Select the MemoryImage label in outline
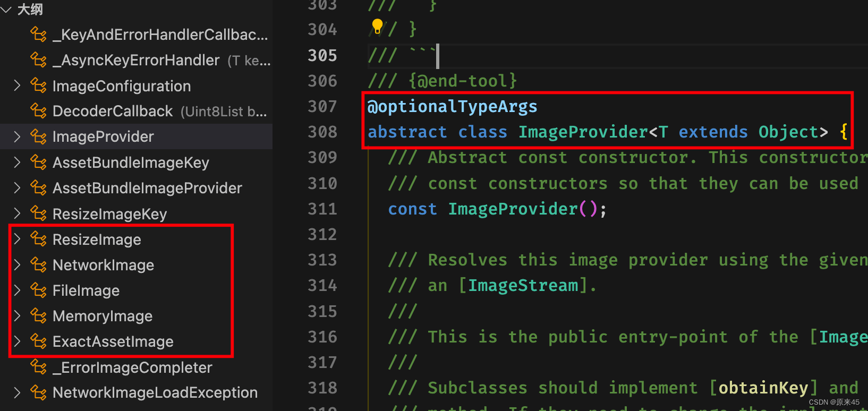Viewport: 868px width, 411px height. tap(103, 316)
